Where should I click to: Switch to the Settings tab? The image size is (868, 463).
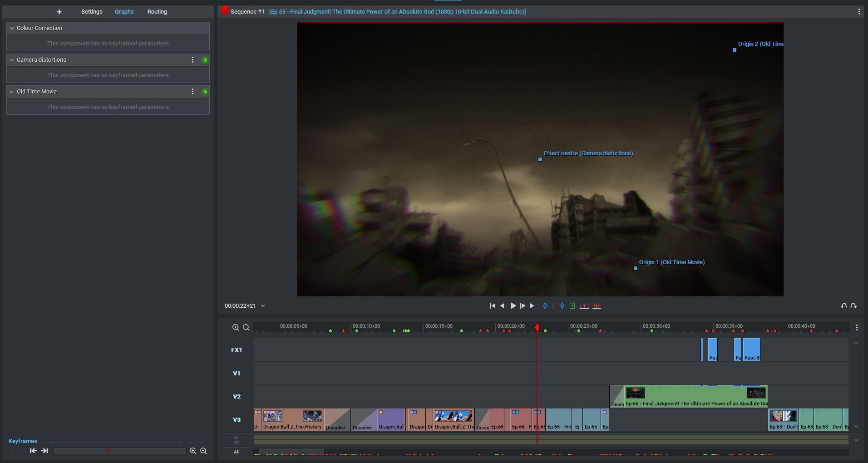pyautogui.click(x=92, y=12)
